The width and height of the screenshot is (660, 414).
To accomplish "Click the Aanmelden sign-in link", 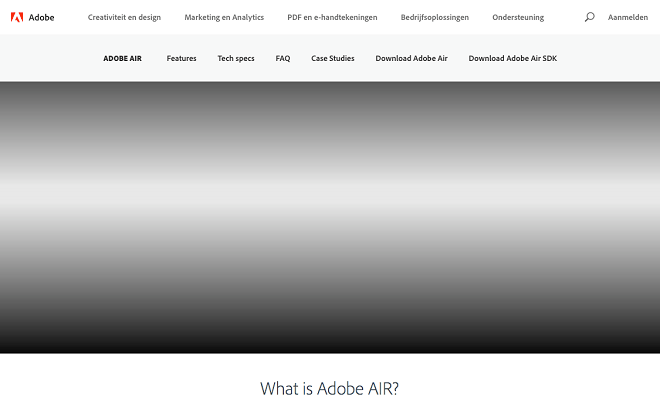I will click(x=628, y=17).
